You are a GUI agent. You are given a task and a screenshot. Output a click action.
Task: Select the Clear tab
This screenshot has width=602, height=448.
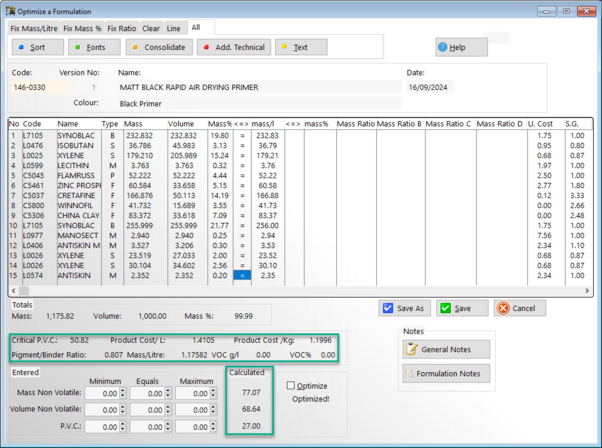(x=151, y=28)
